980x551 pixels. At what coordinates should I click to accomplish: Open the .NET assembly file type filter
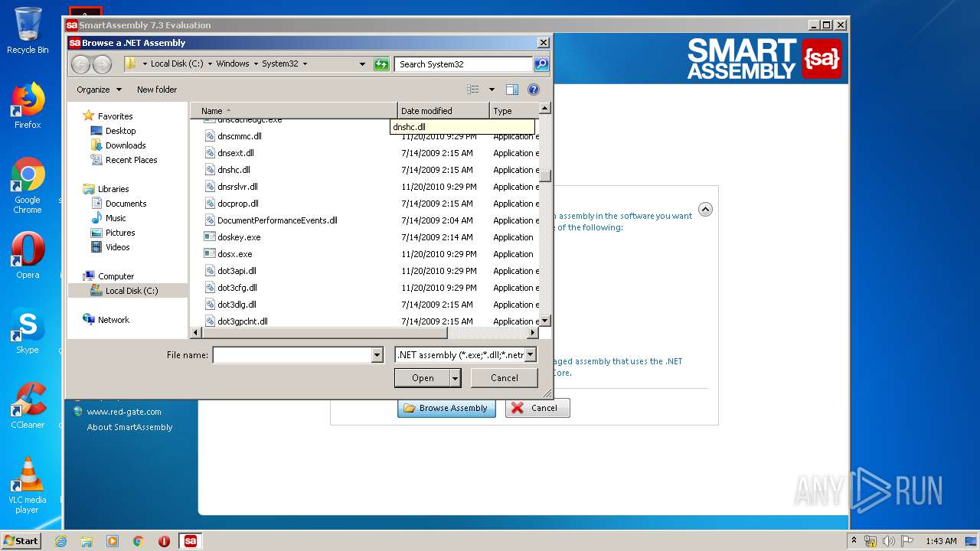click(x=465, y=355)
